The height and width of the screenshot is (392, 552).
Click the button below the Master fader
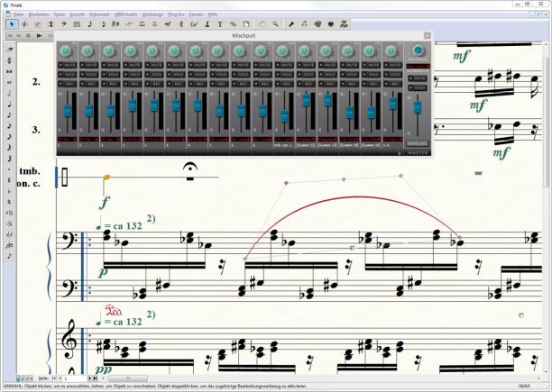pyautogui.click(x=418, y=143)
